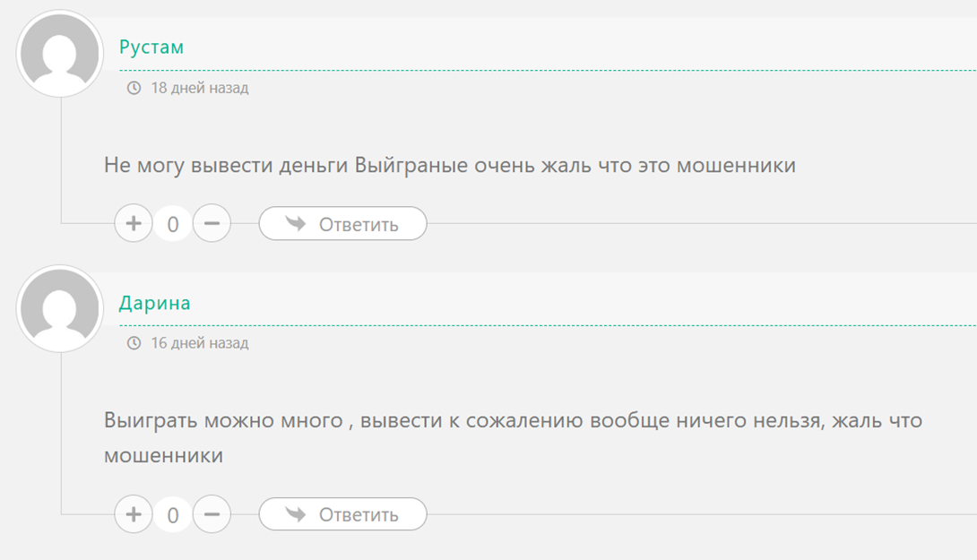Click Дарина's profile avatar
The height and width of the screenshot is (560, 977).
coord(60,309)
